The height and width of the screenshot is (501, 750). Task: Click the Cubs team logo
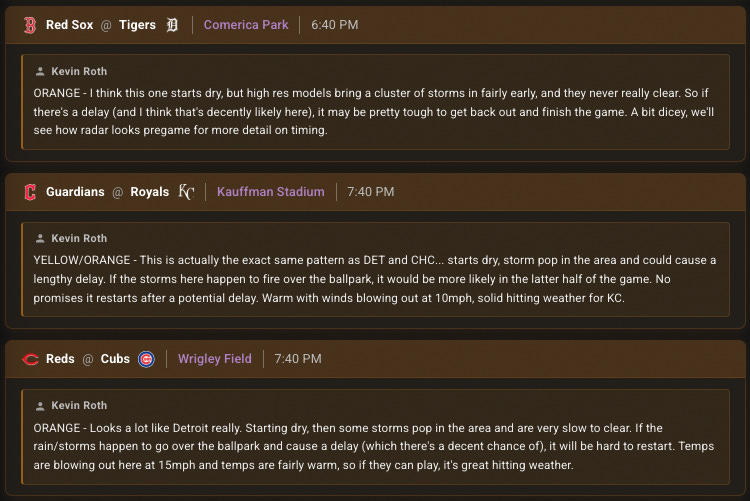click(x=146, y=359)
